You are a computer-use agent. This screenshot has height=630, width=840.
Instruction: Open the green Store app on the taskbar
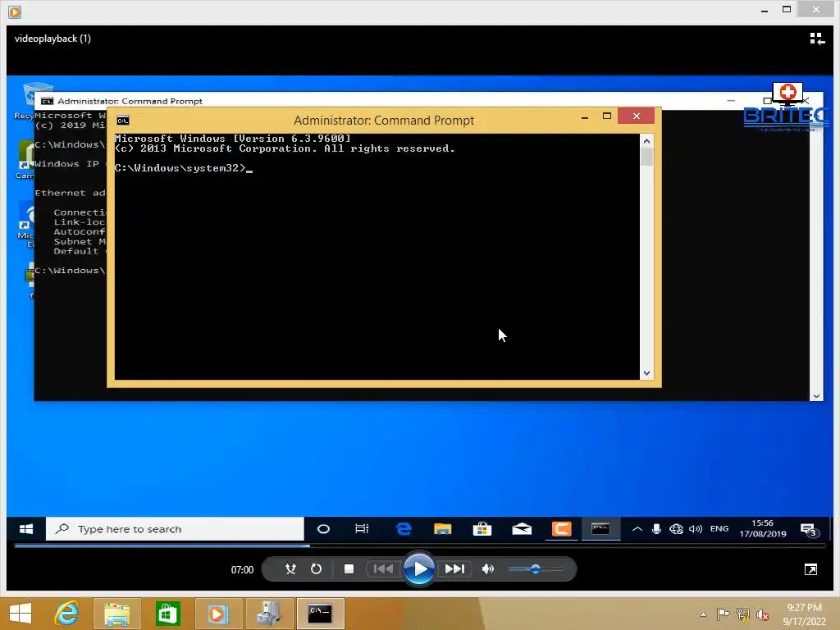(167, 614)
